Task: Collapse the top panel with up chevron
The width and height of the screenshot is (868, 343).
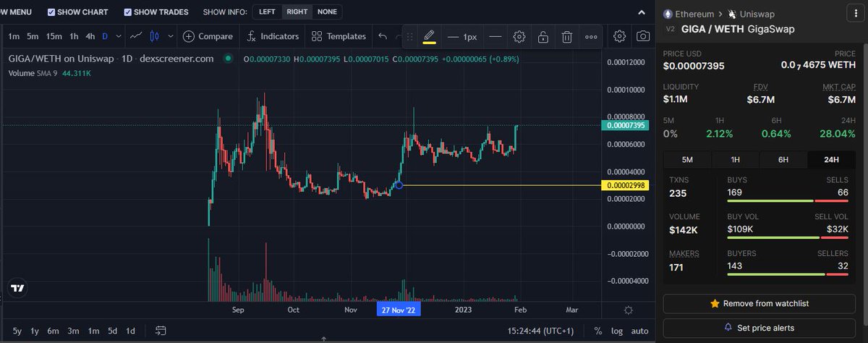Action: point(642,12)
